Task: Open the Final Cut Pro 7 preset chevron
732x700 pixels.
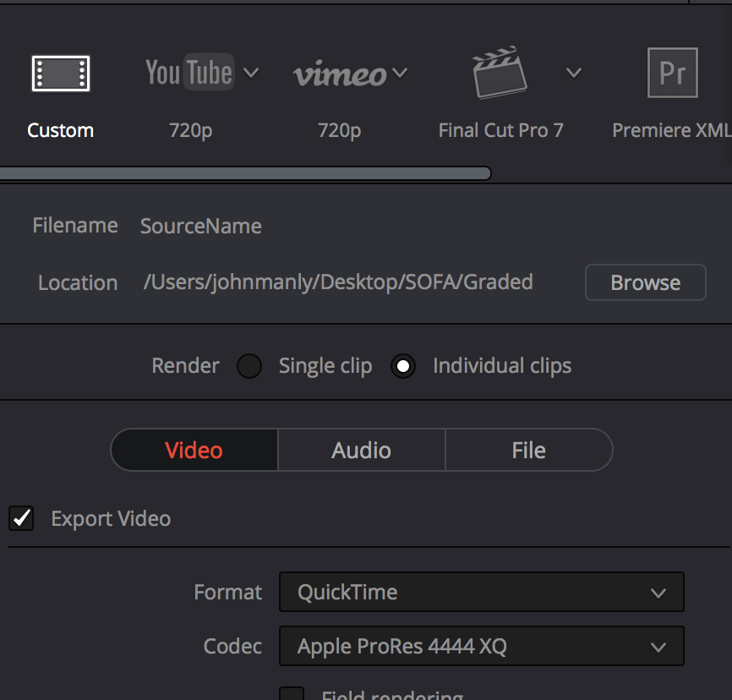Action: point(574,74)
